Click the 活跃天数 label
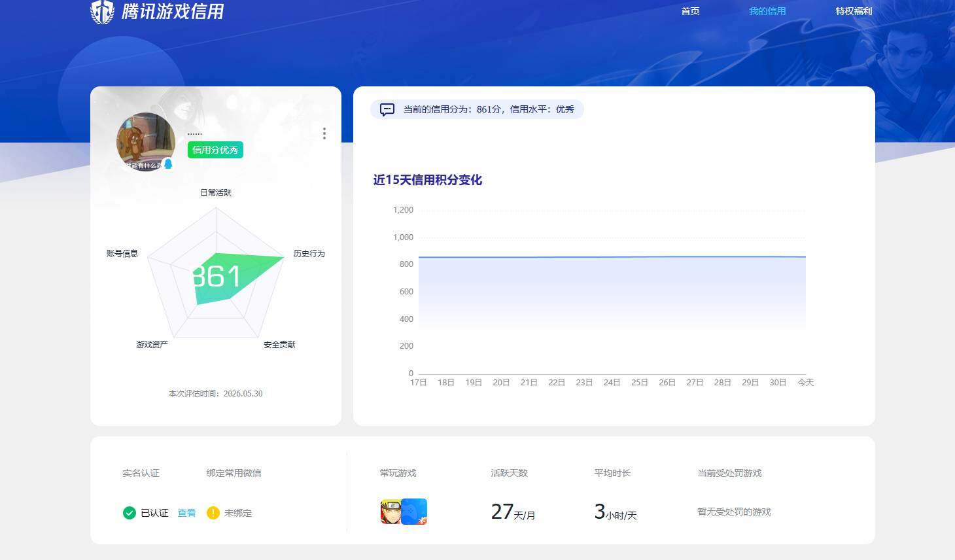 tap(509, 473)
